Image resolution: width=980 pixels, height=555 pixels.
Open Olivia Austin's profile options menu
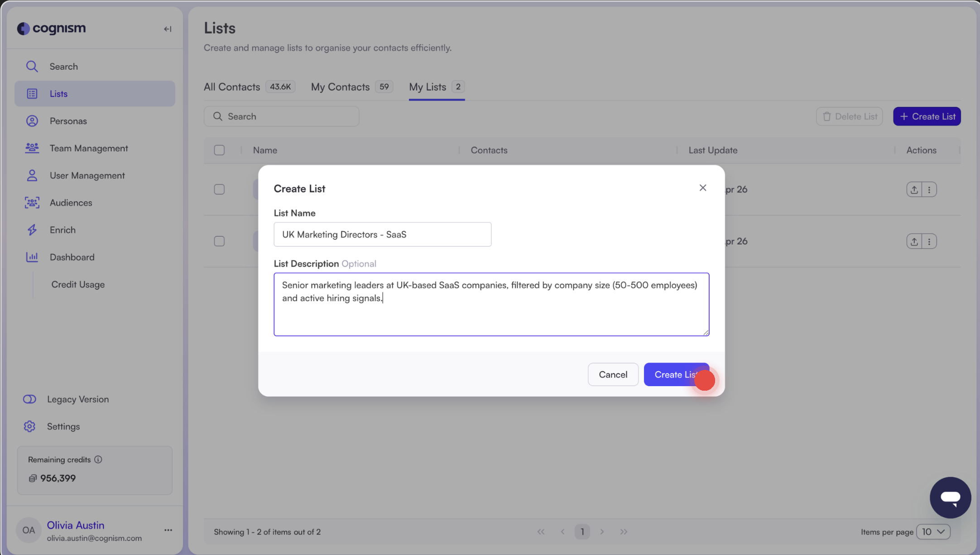click(x=168, y=530)
